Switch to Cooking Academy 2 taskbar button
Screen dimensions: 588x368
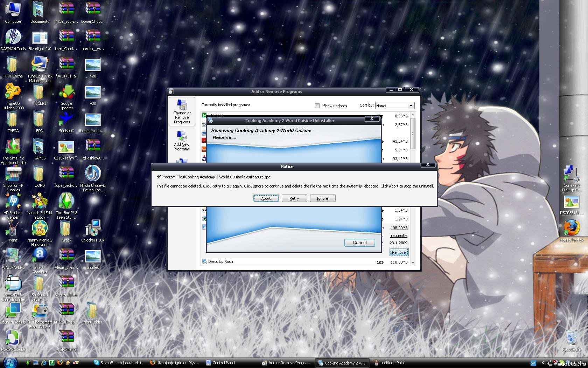343,363
